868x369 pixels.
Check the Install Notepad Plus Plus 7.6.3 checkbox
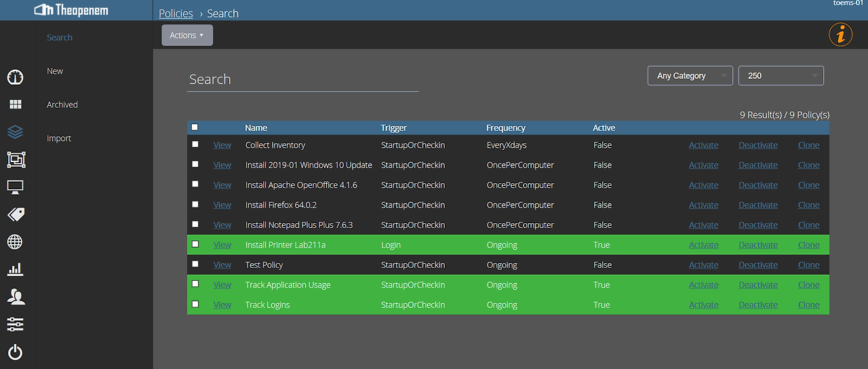195,224
